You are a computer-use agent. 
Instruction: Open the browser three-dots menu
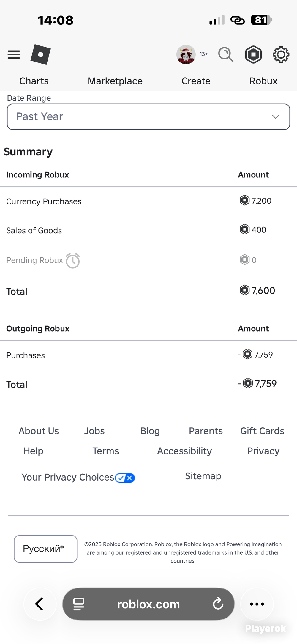pos(257,604)
